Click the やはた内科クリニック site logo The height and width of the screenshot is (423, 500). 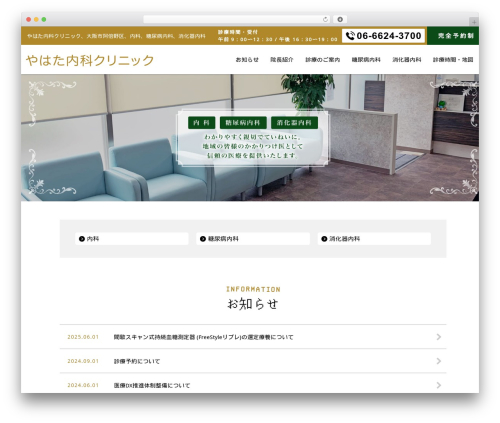[90, 60]
